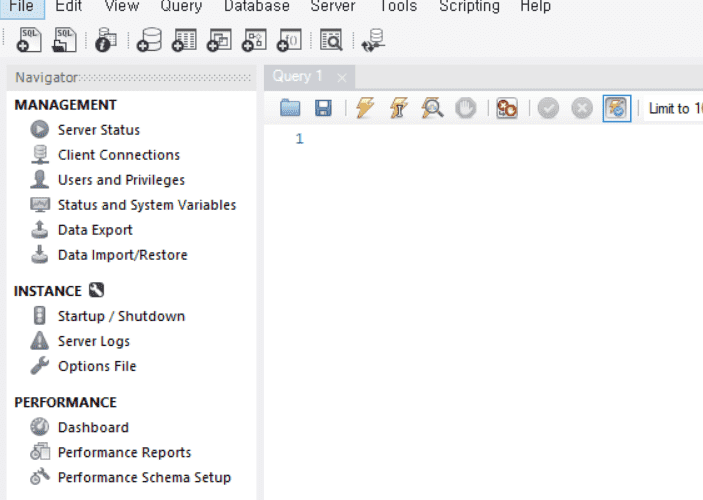Open the File menu
This screenshot has width=703, height=500.
coord(22,6)
